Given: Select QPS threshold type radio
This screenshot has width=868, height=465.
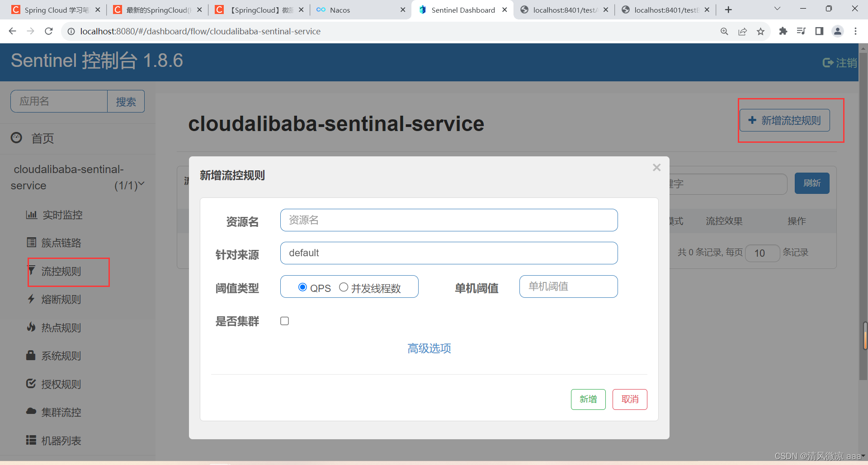Looking at the screenshot, I should pyautogui.click(x=302, y=287).
